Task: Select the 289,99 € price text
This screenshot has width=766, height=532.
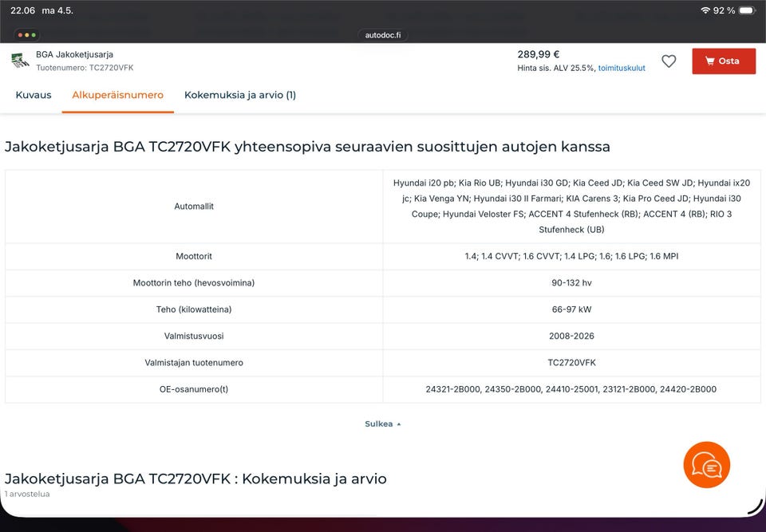Action: [539, 54]
